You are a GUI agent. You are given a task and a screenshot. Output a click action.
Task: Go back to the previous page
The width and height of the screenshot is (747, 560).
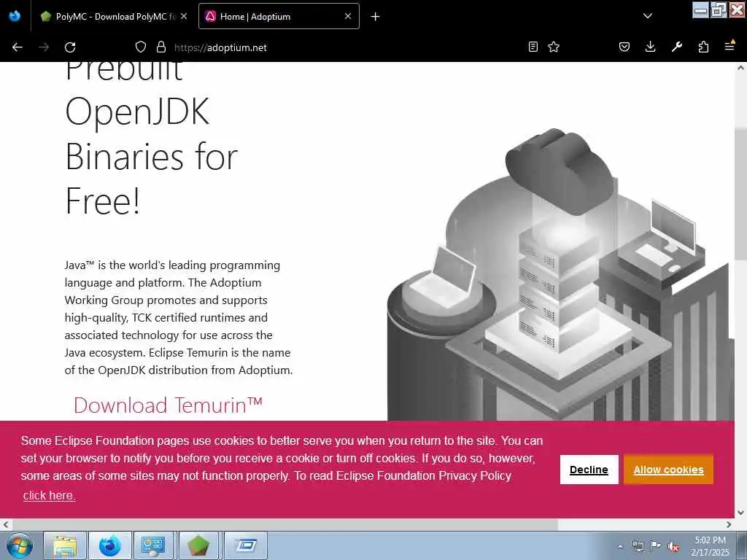(x=18, y=47)
